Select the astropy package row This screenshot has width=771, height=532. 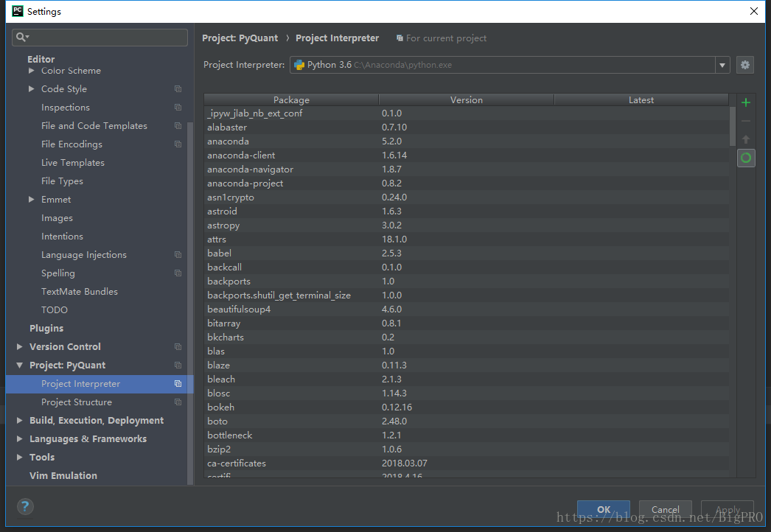click(x=466, y=225)
